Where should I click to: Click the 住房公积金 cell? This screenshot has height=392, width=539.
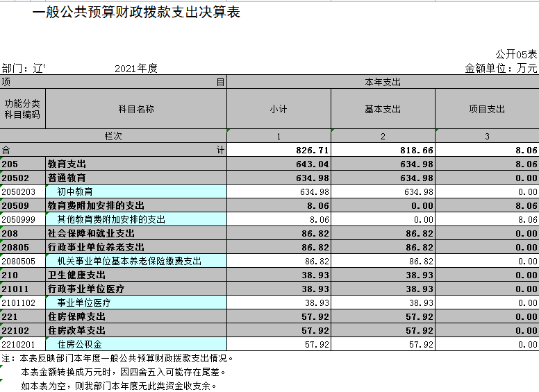pos(136,344)
